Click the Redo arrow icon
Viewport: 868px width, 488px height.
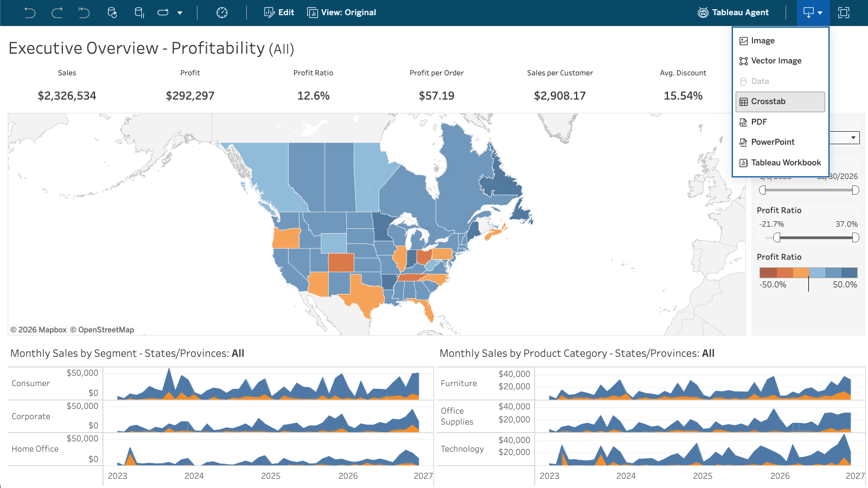tap(57, 12)
